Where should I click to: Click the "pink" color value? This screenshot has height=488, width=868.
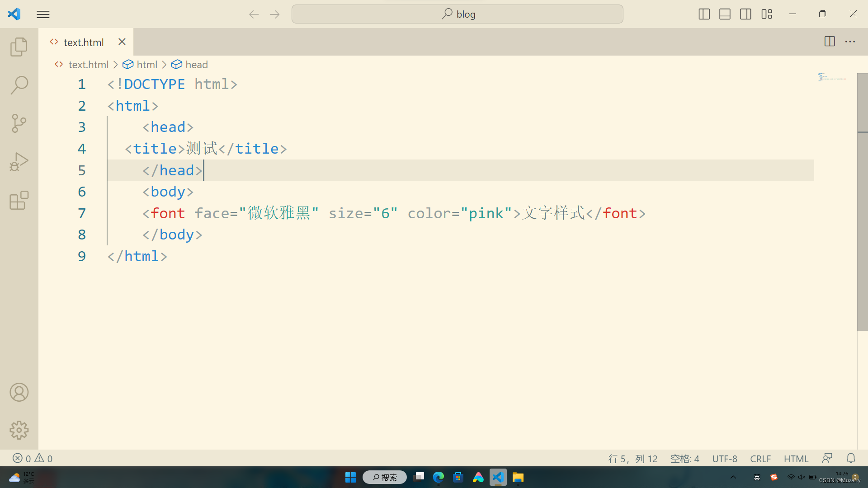coord(486,213)
